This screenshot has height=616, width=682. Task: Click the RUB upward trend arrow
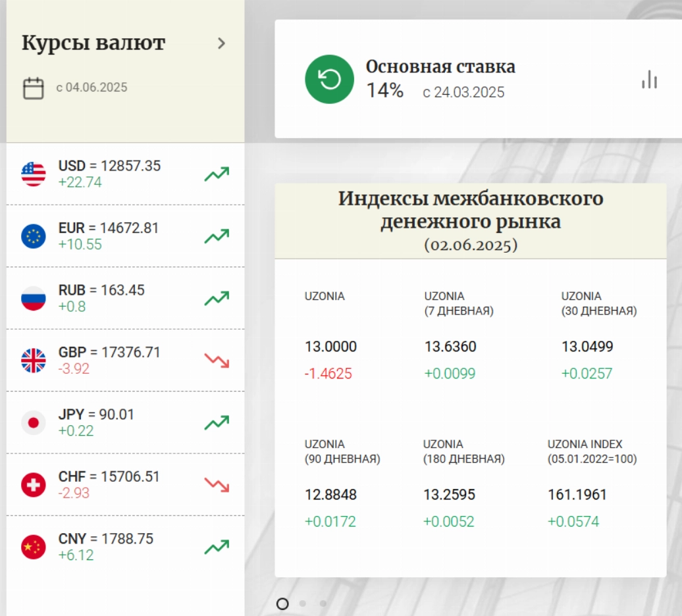(x=217, y=298)
